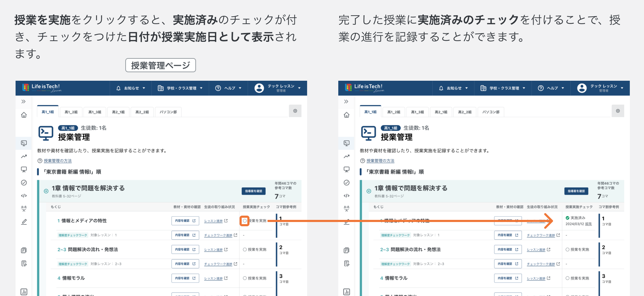Click the group of people icon, left sidebar

pyautogui.click(x=24, y=209)
